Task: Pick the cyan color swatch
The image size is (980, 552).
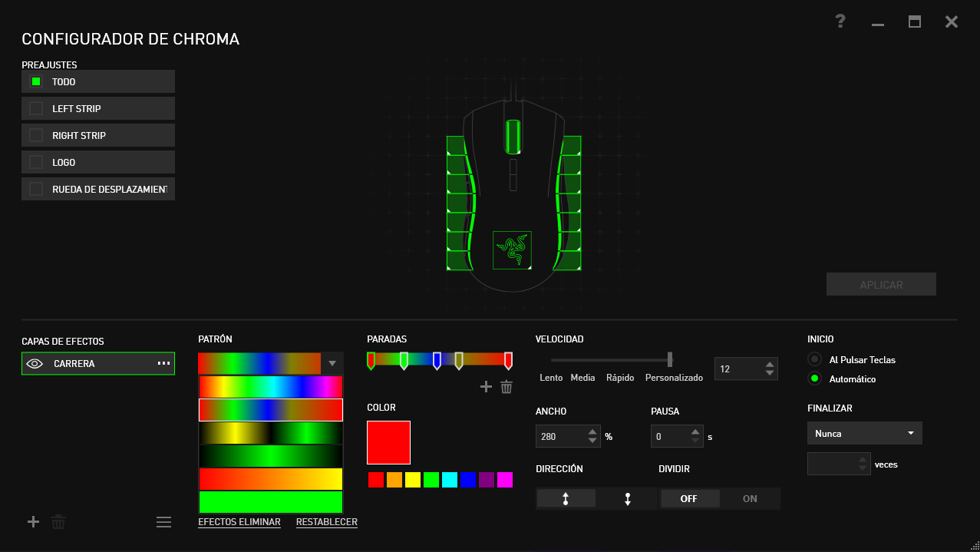Action: [450, 480]
